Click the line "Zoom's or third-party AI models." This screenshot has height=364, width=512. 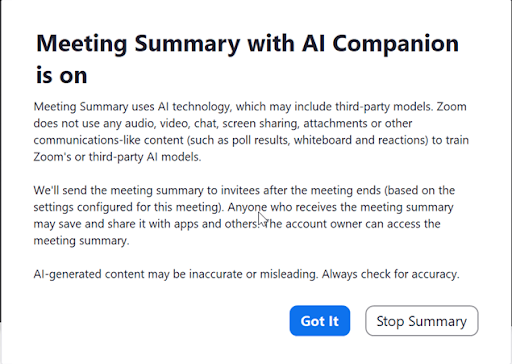[117, 157]
